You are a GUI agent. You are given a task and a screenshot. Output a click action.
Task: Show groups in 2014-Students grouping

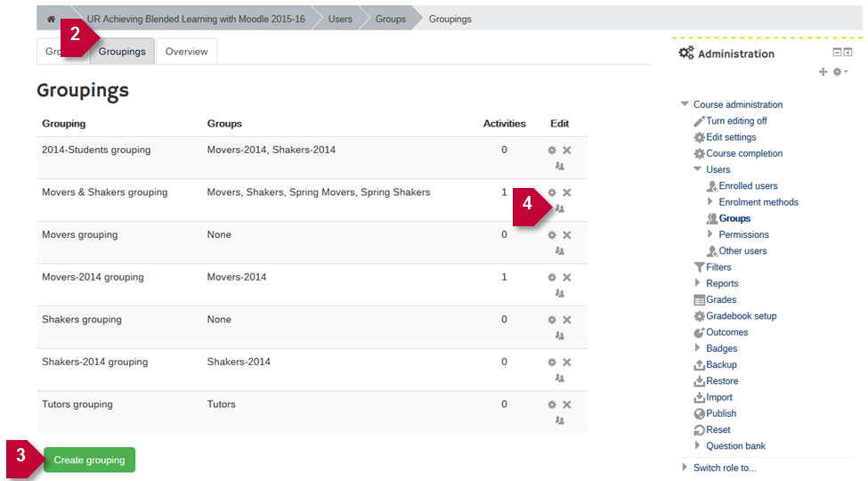point(560,167)
